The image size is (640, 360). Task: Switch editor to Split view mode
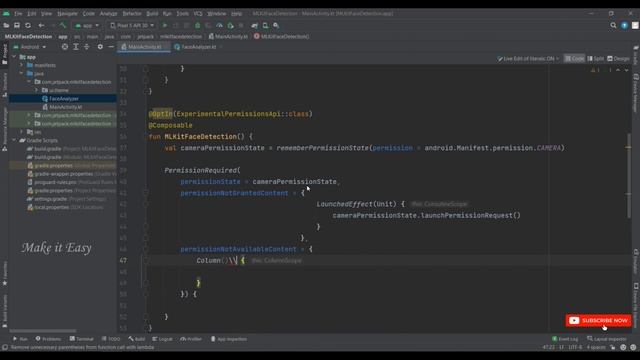pos(596,59)
